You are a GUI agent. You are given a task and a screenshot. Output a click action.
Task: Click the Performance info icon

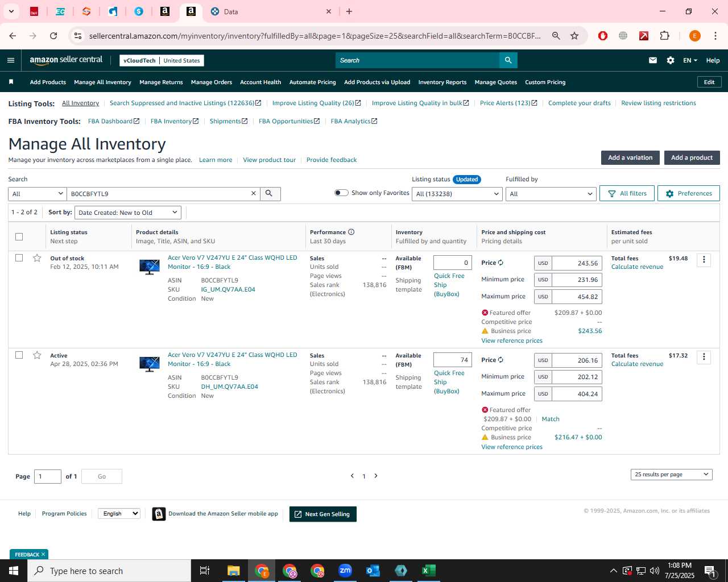click(351, 232)
